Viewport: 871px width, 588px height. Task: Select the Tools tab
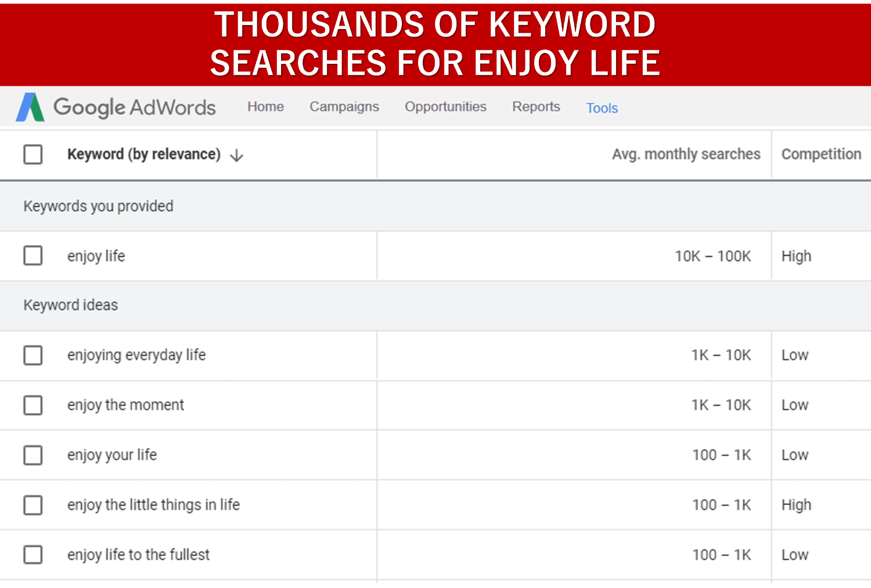coord(602,108)
